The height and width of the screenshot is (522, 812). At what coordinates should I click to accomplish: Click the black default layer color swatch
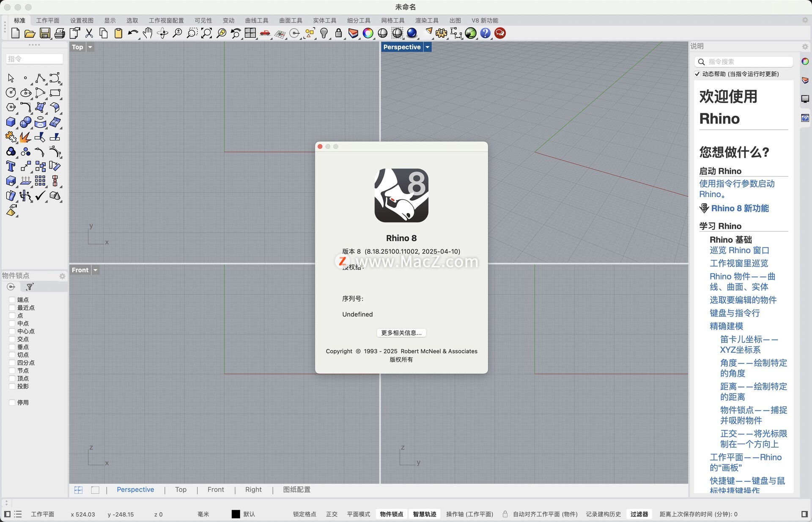[x=236, y=514]
